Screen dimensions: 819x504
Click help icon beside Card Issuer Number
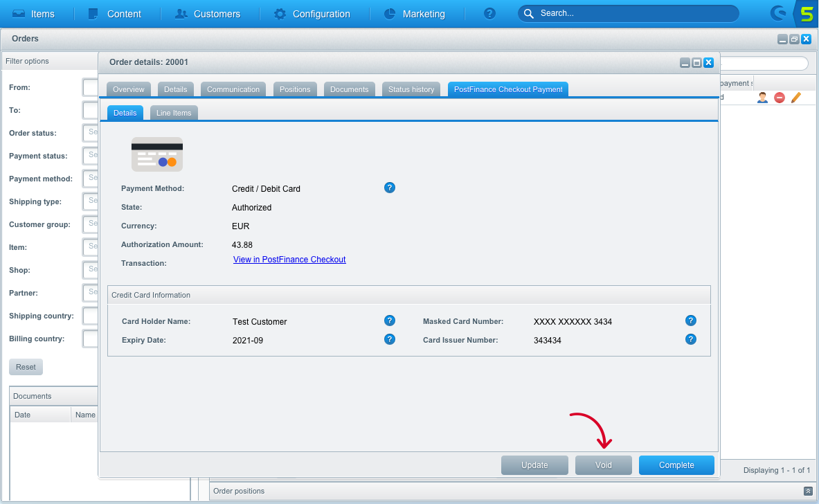pos(690,339)
